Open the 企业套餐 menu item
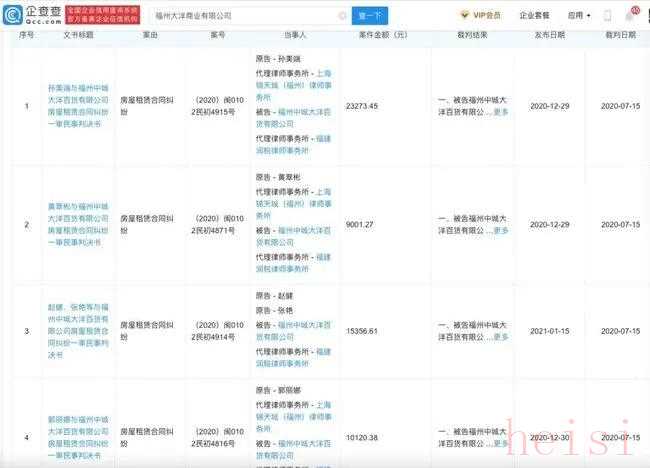 535,16
